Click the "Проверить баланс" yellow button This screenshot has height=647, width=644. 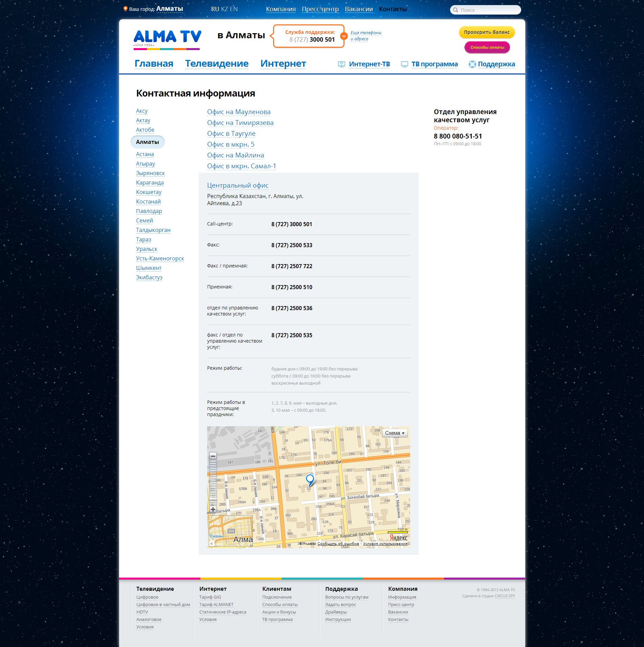click(x=487, y=33)
